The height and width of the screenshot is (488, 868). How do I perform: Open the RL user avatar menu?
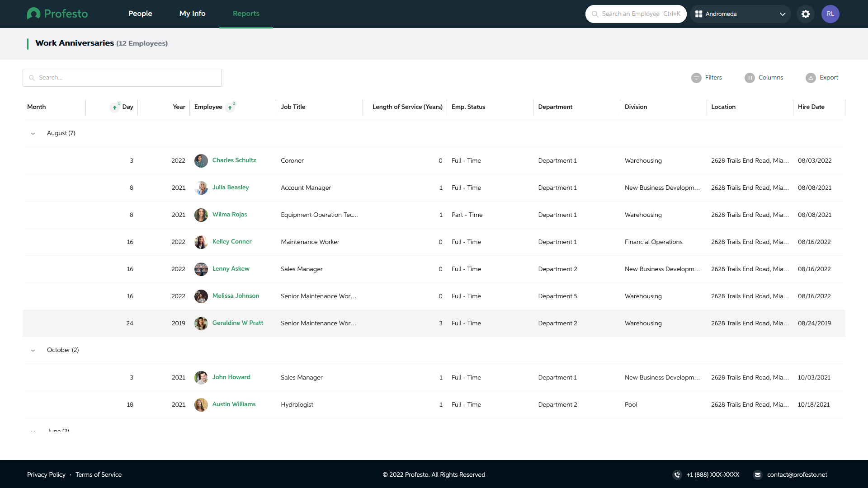pyautogui.click(x=830, y=14)
